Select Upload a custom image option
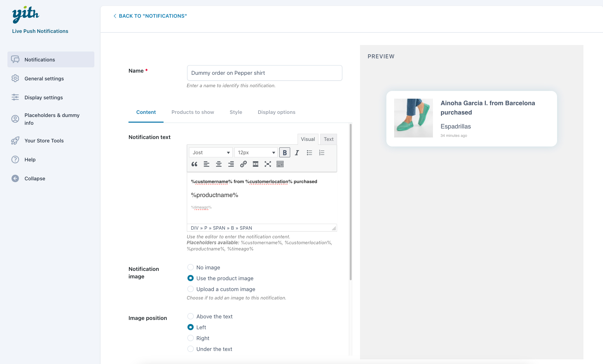This screenshot has height=364, width=603. (191, 289)
